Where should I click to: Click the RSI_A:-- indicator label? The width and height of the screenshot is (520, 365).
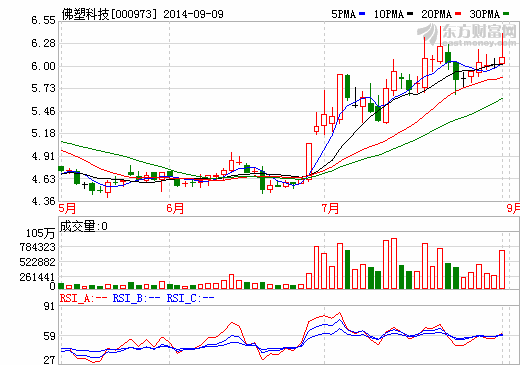click(x=83, y=298)
